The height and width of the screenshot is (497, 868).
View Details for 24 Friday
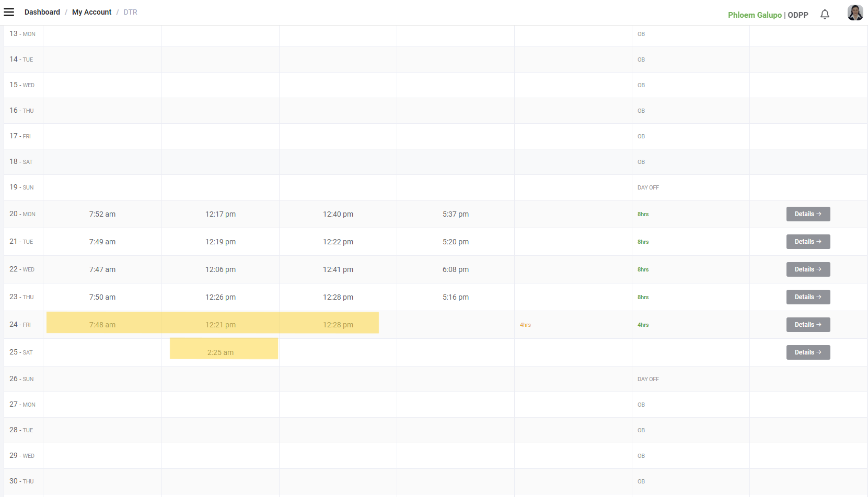[808, 325]
